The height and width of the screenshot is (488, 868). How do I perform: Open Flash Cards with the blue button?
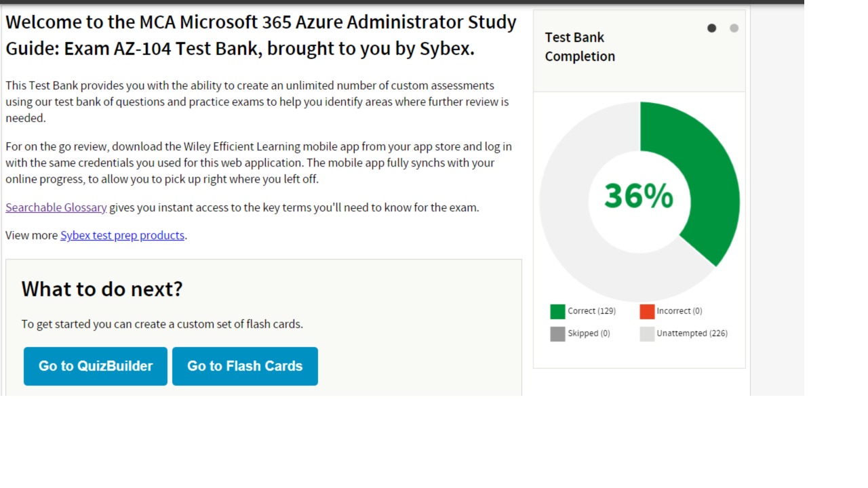click(x=245, y=366)
